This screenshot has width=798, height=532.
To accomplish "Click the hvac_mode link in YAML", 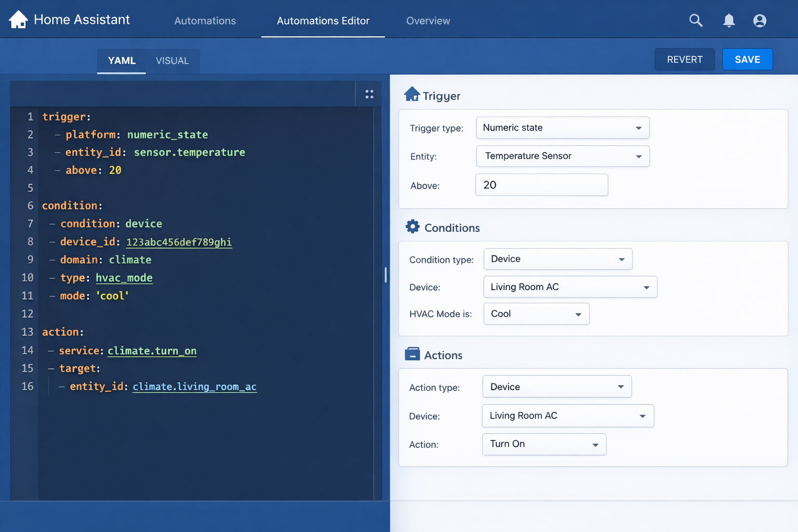I will (124, 278).
